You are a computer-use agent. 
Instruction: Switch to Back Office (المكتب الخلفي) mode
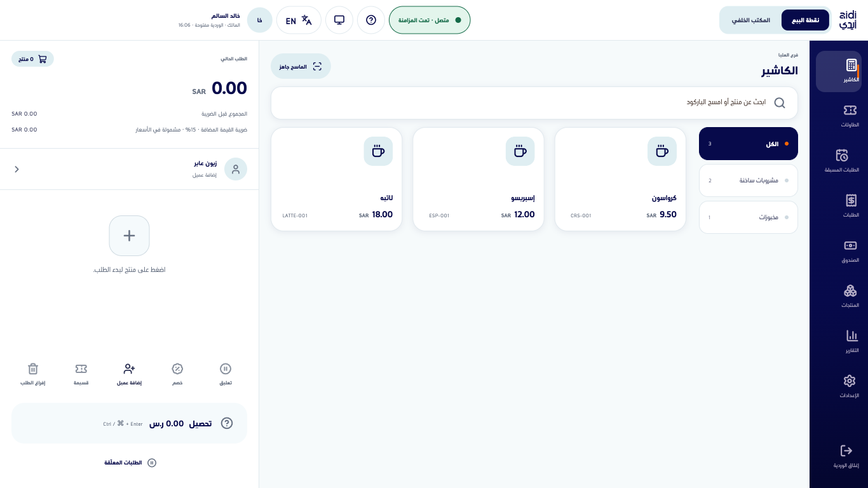click(x=751, y=20)
